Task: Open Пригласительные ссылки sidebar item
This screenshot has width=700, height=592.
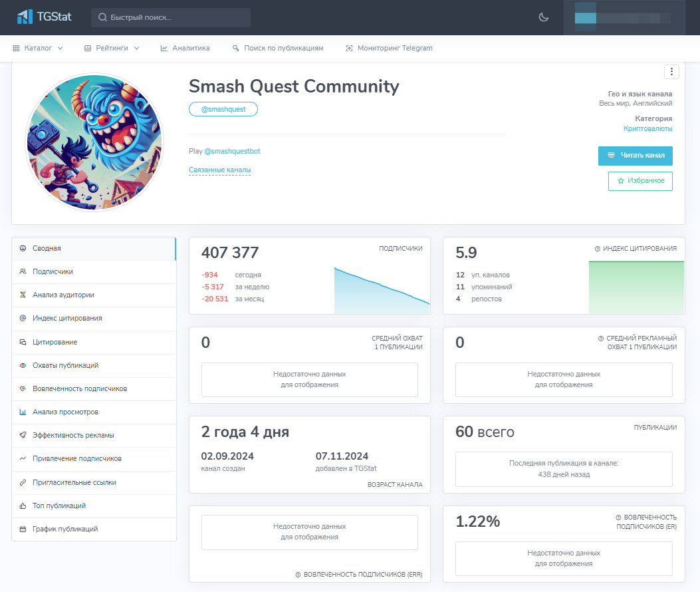Action: tap(94, 482)
